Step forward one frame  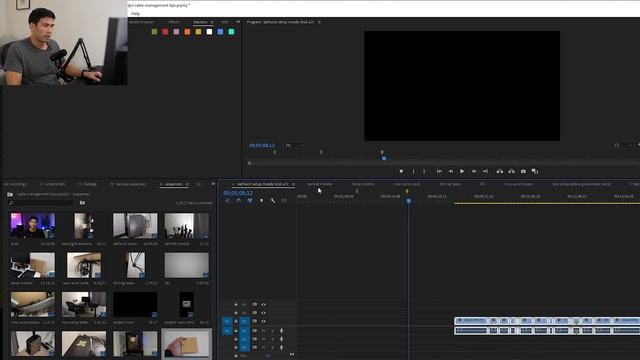tap(474, 171)
